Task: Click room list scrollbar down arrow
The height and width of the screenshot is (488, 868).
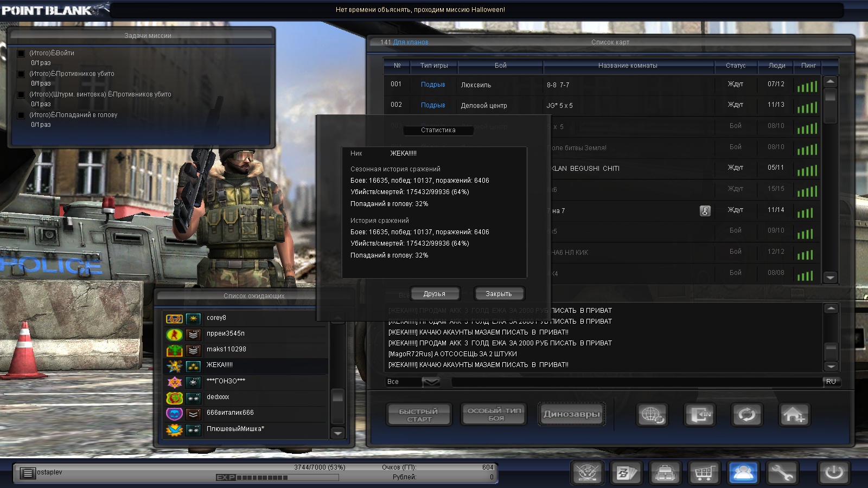Action: pos(830,277)
